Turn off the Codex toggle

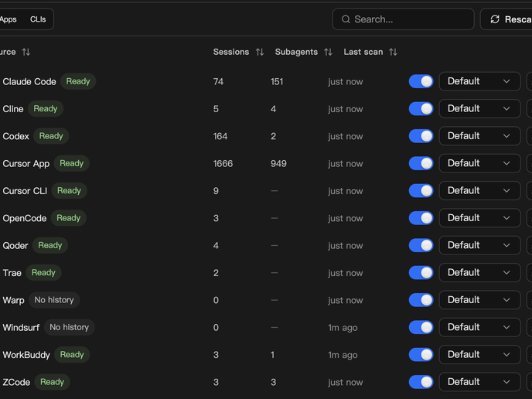coord(421,136)
